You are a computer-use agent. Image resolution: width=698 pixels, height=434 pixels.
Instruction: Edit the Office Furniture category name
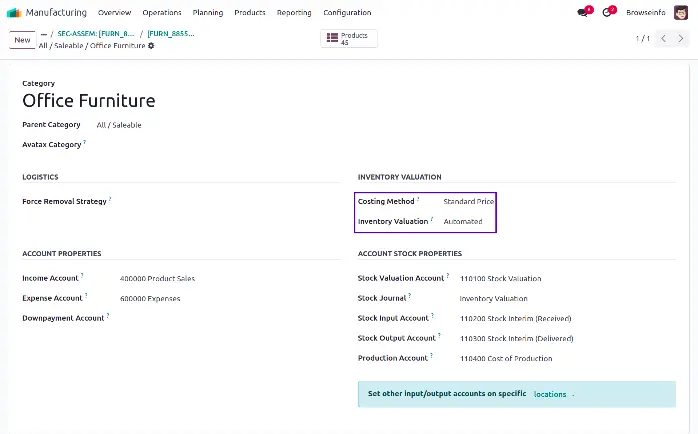89,101
